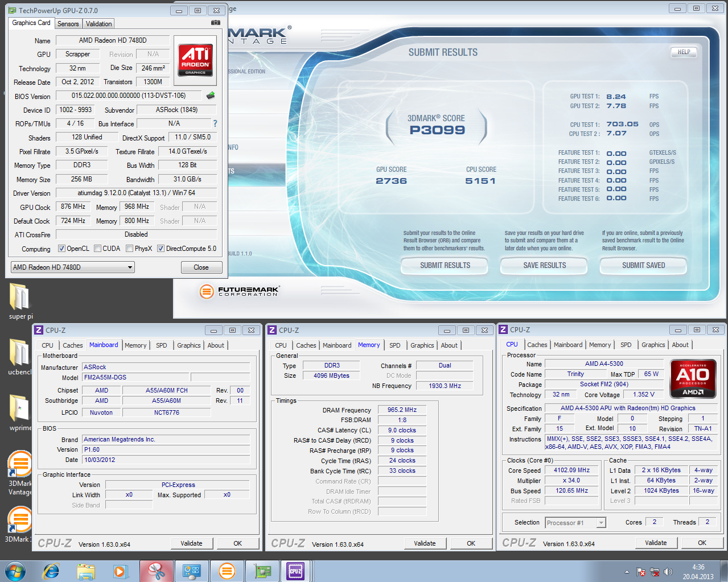Click the HELP button in 3DMark Vantage
728x582 pixels.
pyautogui.click(x=684, y=52)
